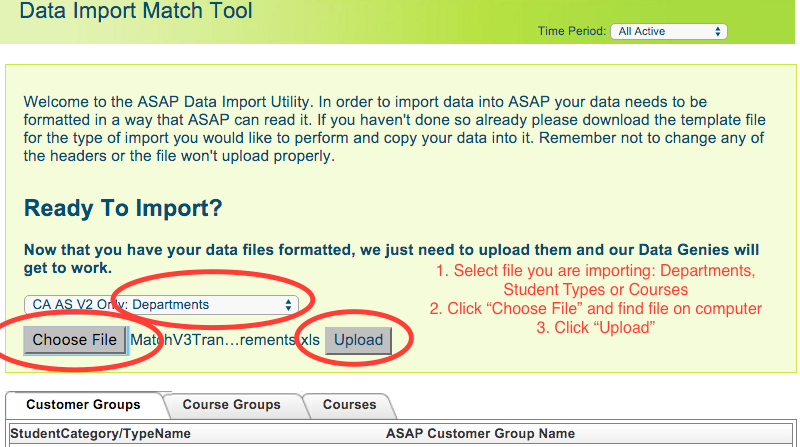Click the arrow icon of the Departments selector

pyautogui.click(x=289, y=304)
